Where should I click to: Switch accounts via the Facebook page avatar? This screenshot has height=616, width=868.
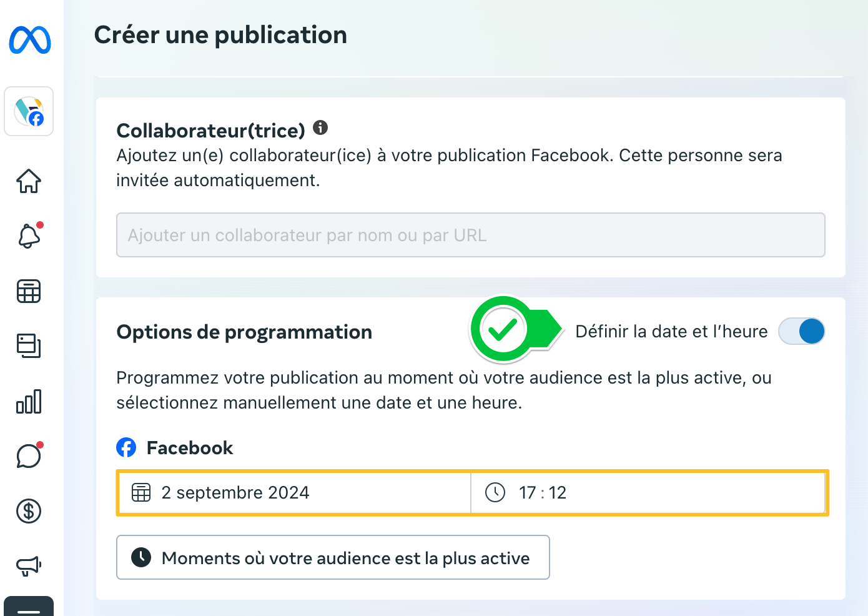coord(29,111)
